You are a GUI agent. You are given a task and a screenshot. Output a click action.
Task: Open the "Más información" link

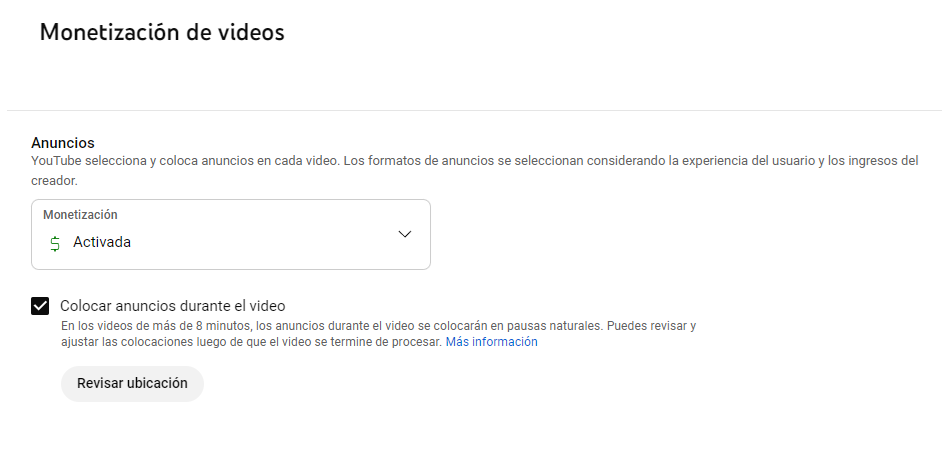[x=491, y=342]
